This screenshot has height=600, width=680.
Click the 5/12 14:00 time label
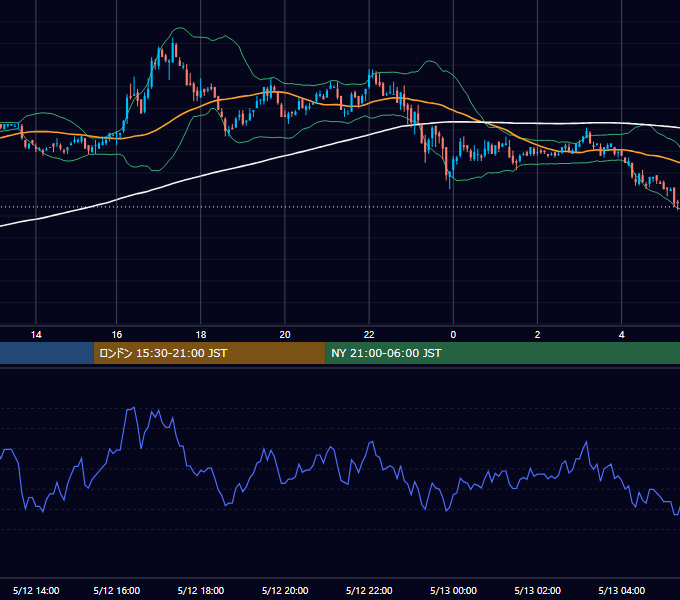(36, 590)
